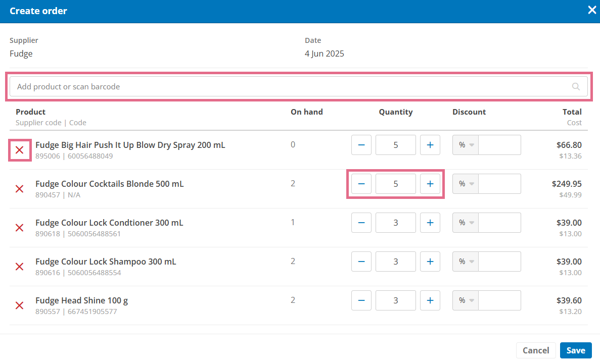Remove Fudge Colour Cocktails Blonde row
Viewport: 600px width, 364px height.
coord(20,189)
